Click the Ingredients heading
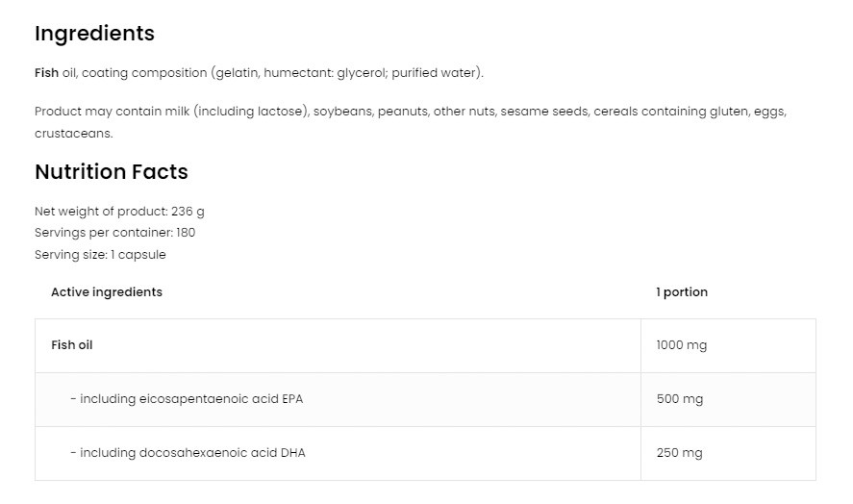 [94, 34]
